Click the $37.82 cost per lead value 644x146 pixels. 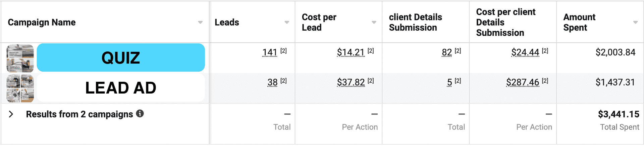351,82
